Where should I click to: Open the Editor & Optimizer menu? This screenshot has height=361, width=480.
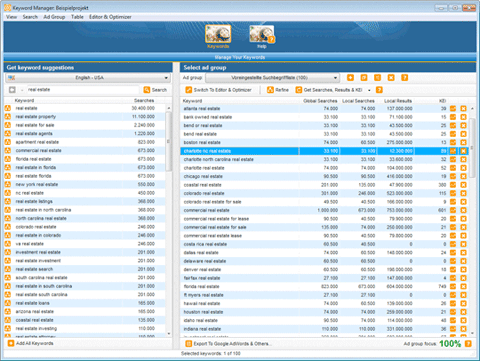coord(110,17)
